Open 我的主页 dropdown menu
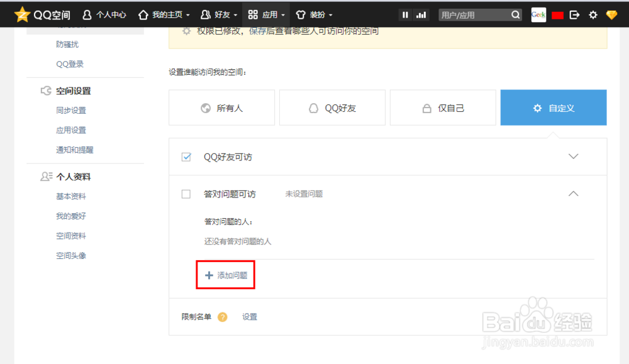This screenshot has height=364, width=629. pos(164,15)
